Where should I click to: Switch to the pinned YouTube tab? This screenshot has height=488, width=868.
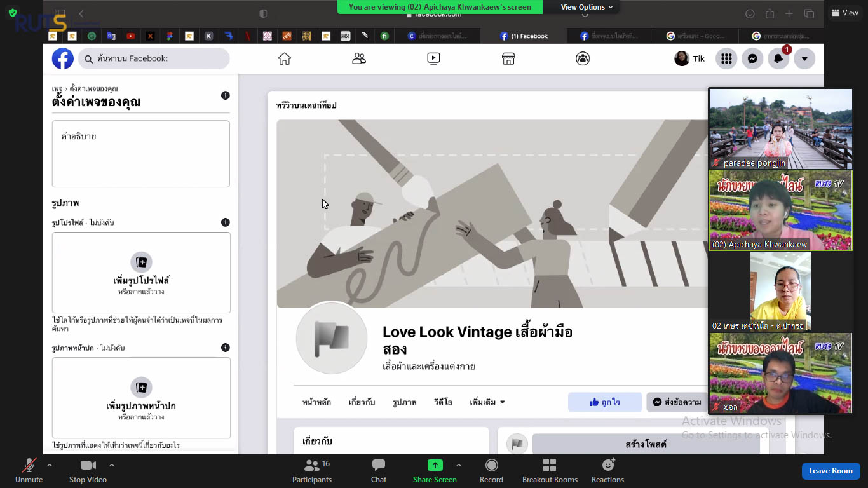(130, 36)
